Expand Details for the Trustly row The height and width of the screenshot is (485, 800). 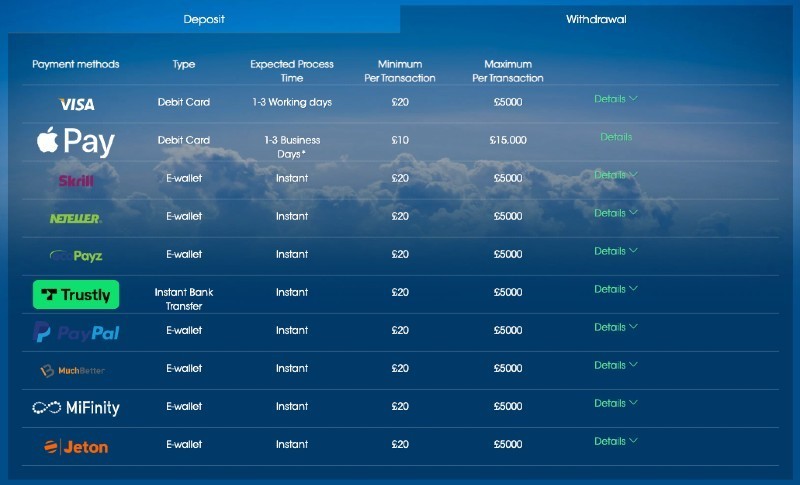coord(616,289)
